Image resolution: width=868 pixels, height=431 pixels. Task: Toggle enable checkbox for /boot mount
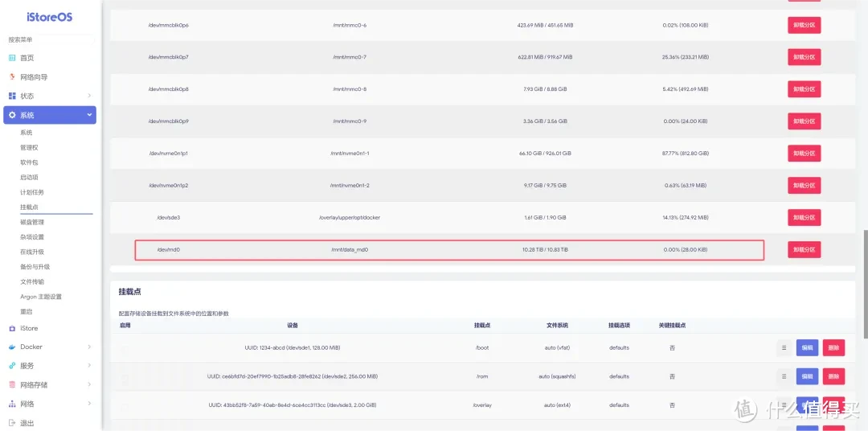125,348
